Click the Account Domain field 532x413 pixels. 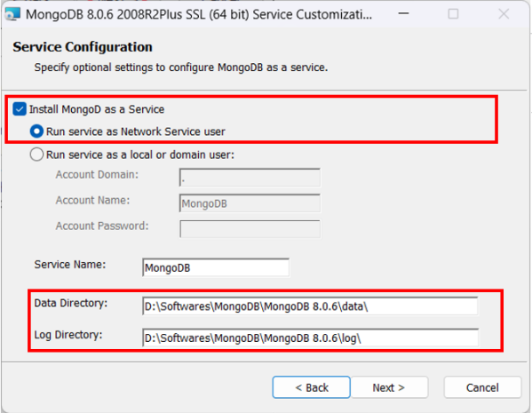250,177
